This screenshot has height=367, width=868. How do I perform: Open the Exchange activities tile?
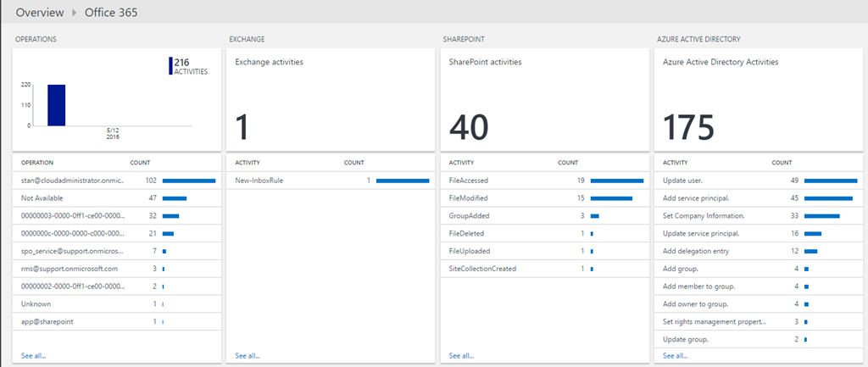328,99
